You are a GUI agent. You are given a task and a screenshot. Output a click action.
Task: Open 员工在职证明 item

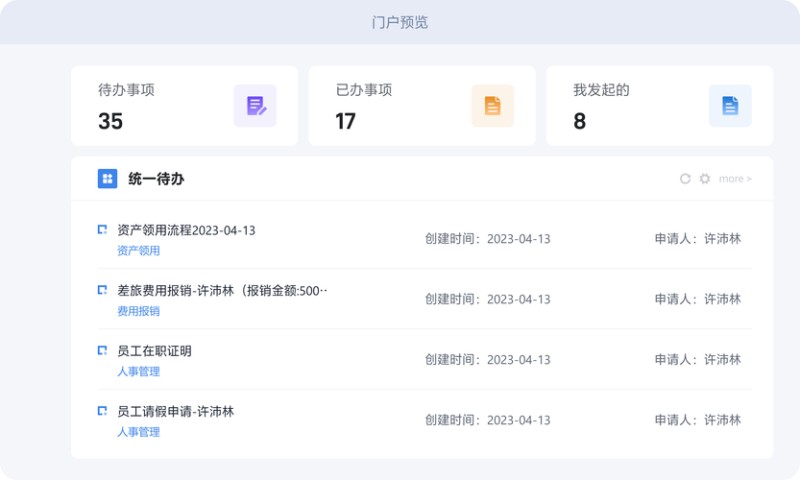click(154, 351)
